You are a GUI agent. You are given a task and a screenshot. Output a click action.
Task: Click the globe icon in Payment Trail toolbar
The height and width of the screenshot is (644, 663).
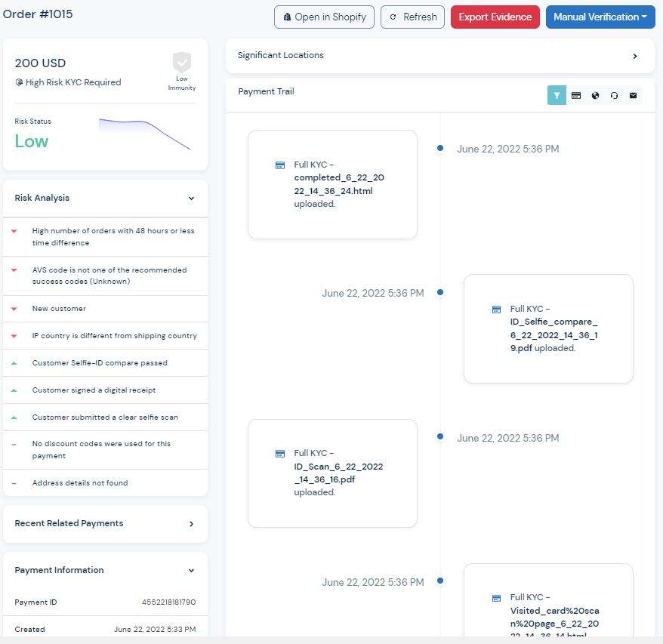[x=596, y=95]
